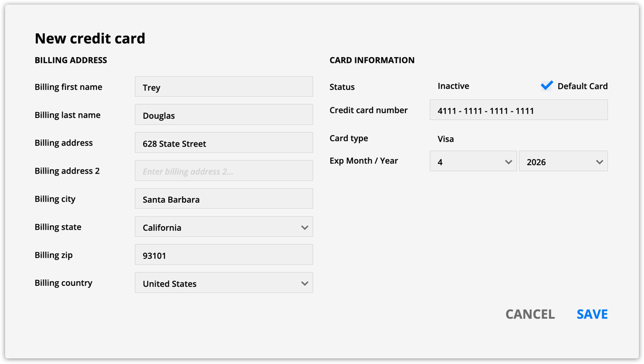Click the Default Card label text
The width and height of the screenshot is (644, 364).
[x=582, y=86]
